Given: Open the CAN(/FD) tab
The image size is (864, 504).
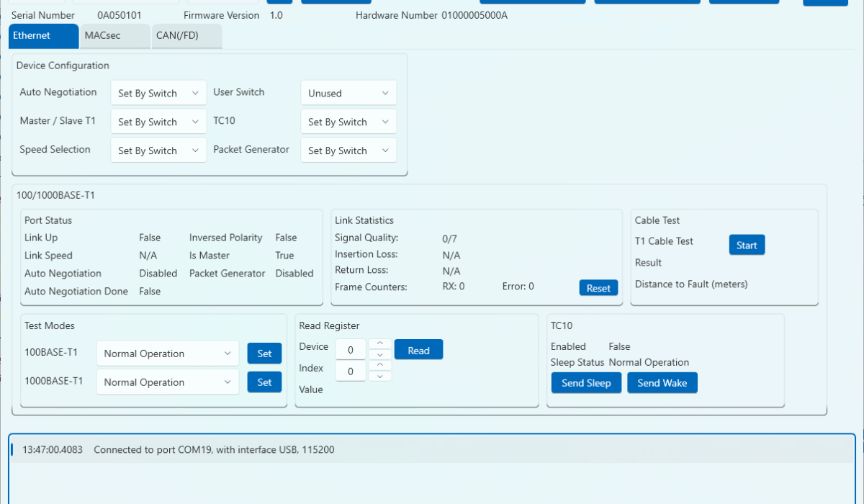Looking at the screenshot, I should [186, 35].
